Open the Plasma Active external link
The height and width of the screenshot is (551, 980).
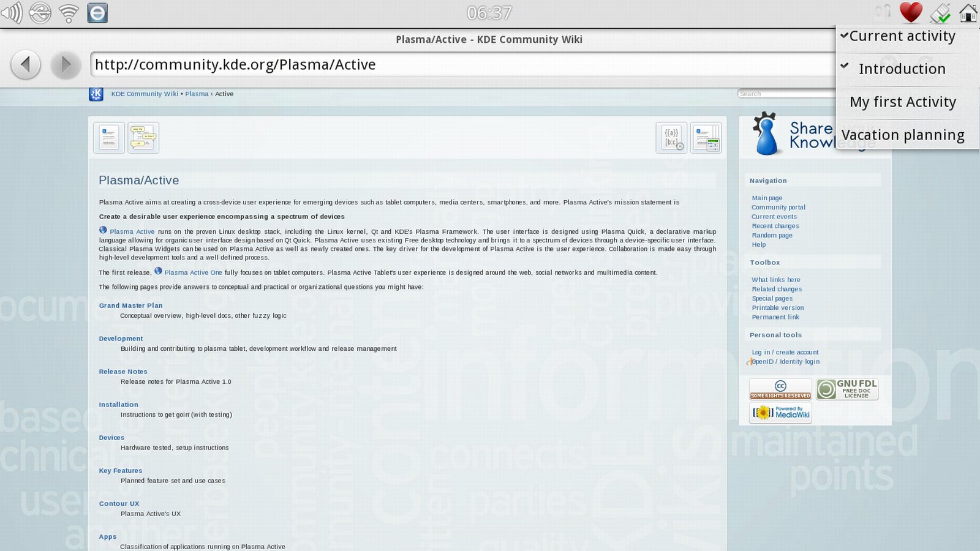tap(132, 231)
